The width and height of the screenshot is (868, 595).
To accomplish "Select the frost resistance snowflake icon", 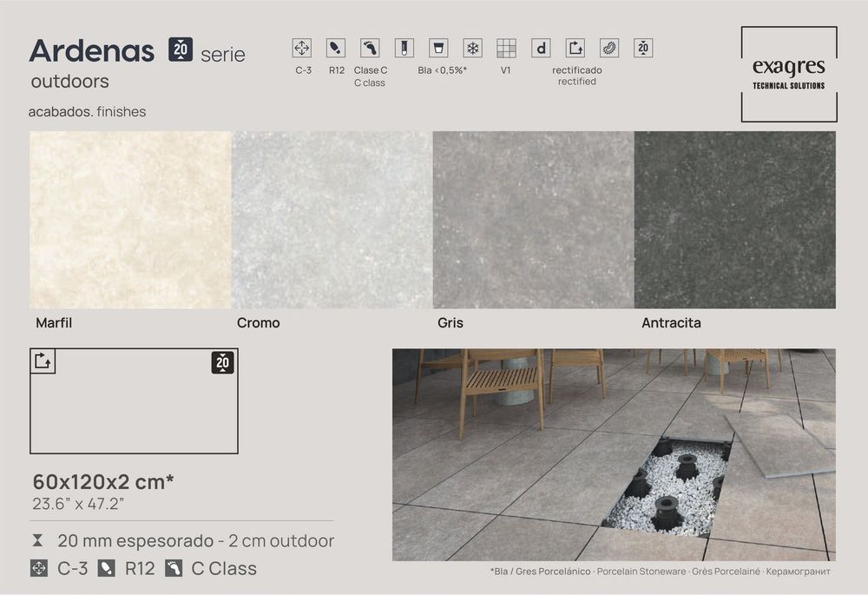I will (x=471, y=49).
